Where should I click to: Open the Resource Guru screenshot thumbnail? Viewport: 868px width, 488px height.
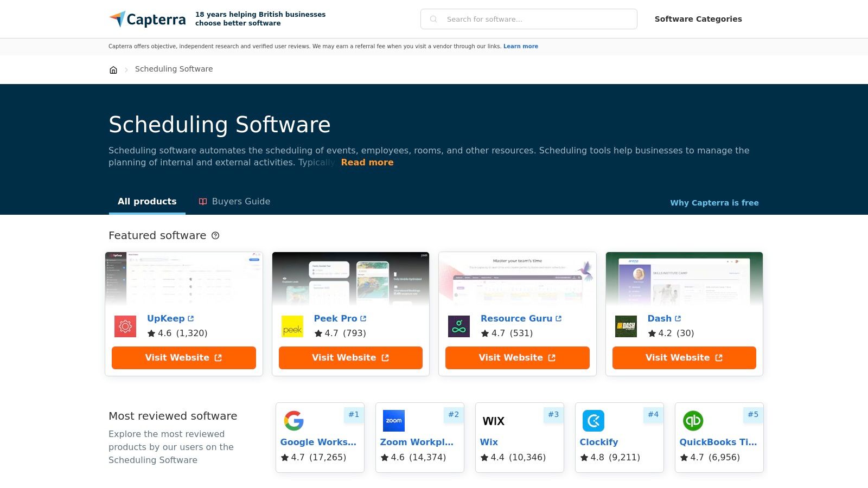(x=517, y=279)
